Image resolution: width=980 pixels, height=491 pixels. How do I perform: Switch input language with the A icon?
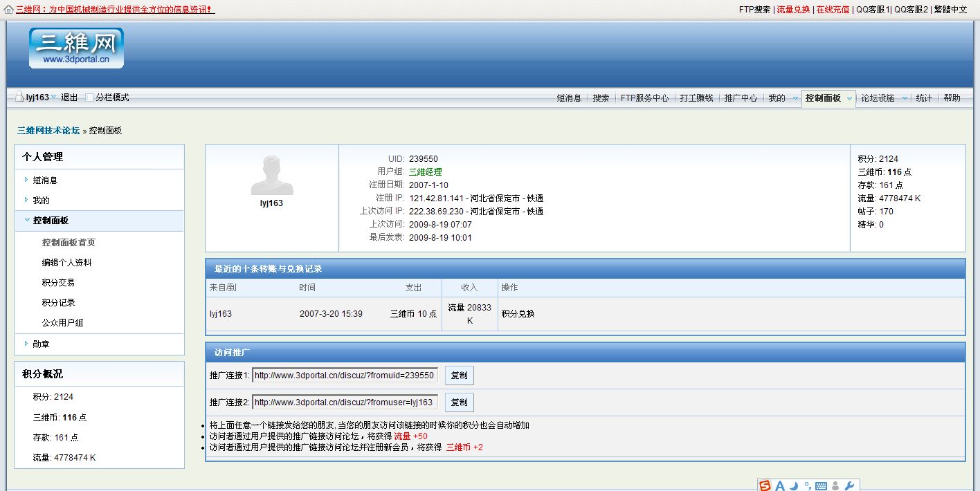point(780,485)
